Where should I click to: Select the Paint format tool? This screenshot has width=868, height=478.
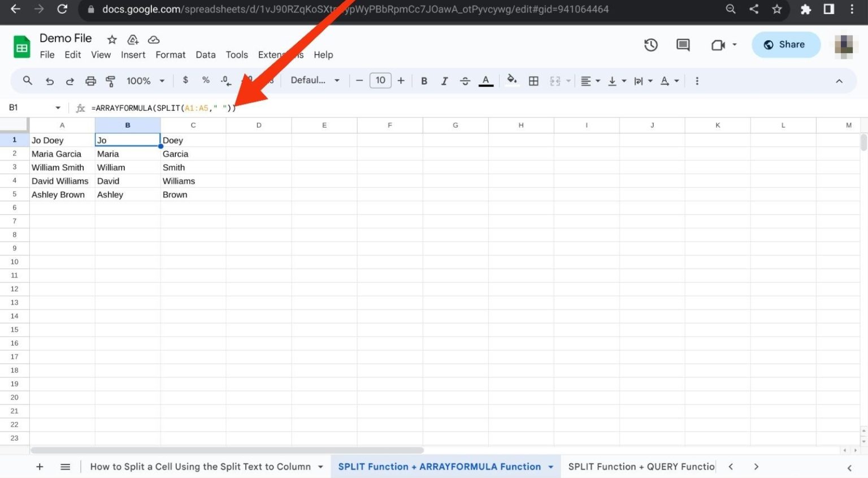point(111,81)
